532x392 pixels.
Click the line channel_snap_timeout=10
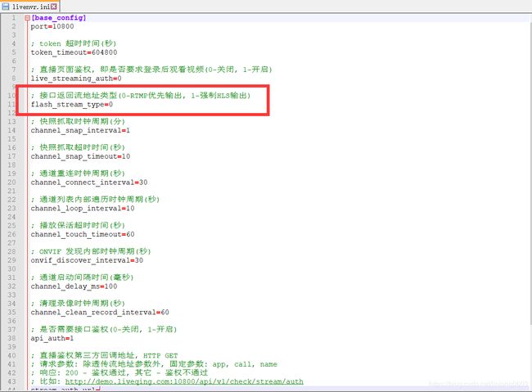click(x=80, y=156)
